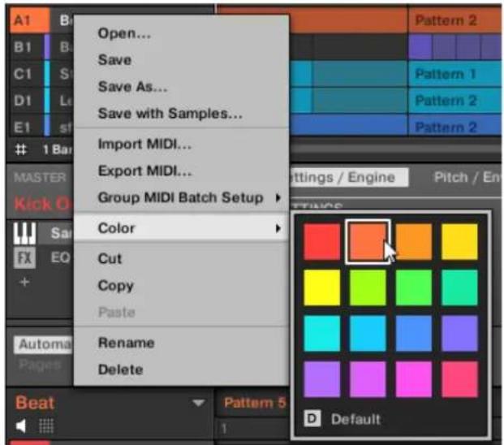This screenshot has width=504, height=445.
Task: Pick the red color swatch
Action: [x=321, y=242]
